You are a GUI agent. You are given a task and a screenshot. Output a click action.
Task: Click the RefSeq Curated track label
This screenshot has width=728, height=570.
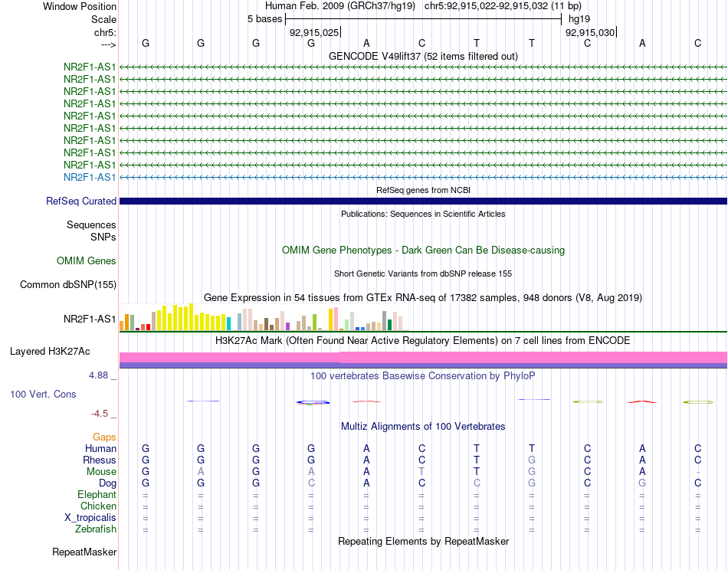tap(81, 201)
